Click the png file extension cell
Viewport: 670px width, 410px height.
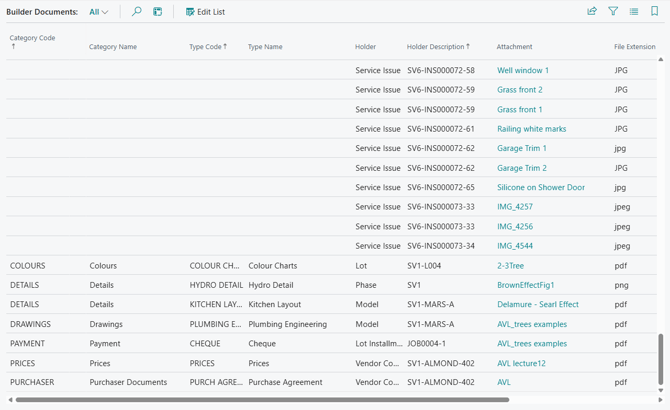621,285
